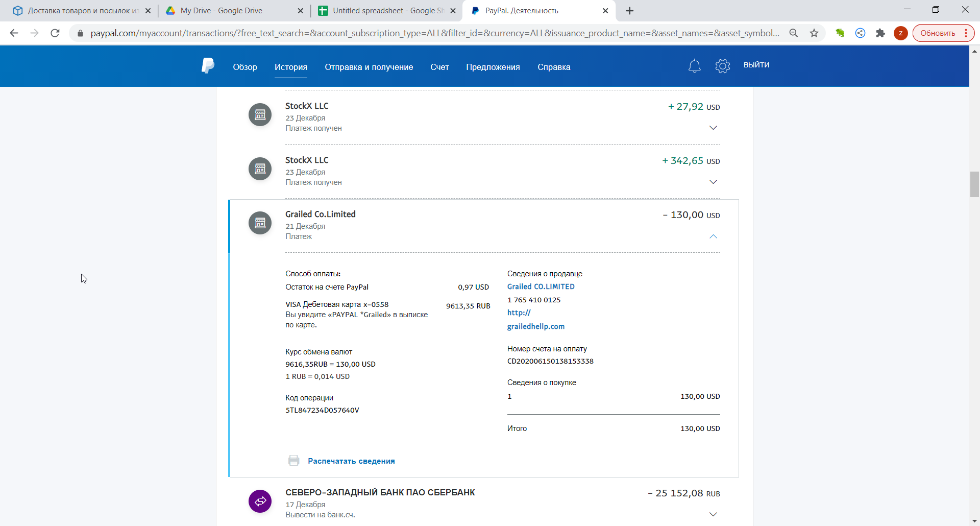Image resolution: width=980 pixels, height=526 pixels.
Task: Expand the Sberbank withdrawal transaction
Action: pyautogui.click(x=713, y=514)
